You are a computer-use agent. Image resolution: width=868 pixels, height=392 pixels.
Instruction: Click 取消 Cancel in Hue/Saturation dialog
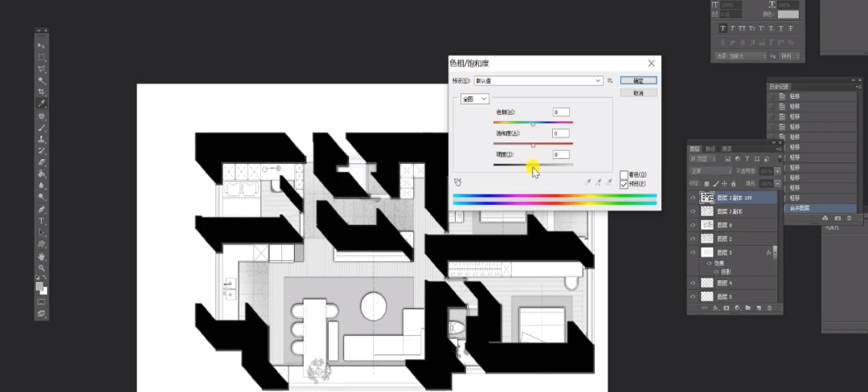638,93
